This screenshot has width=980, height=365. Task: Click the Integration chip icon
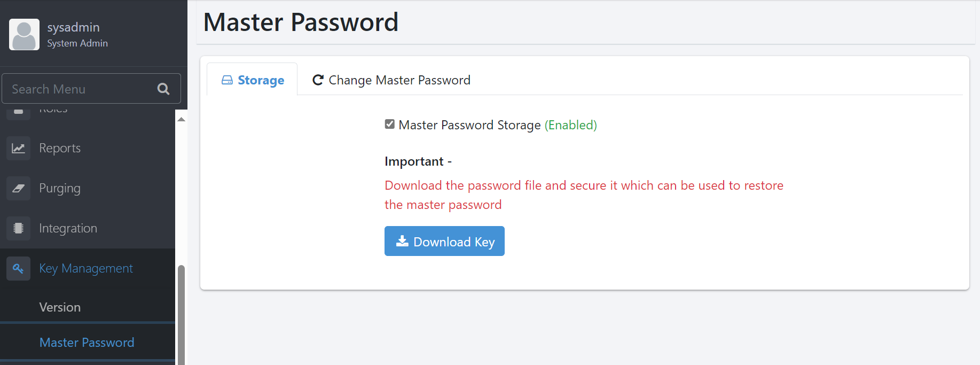pyautogui.click(x=18, y=228)
